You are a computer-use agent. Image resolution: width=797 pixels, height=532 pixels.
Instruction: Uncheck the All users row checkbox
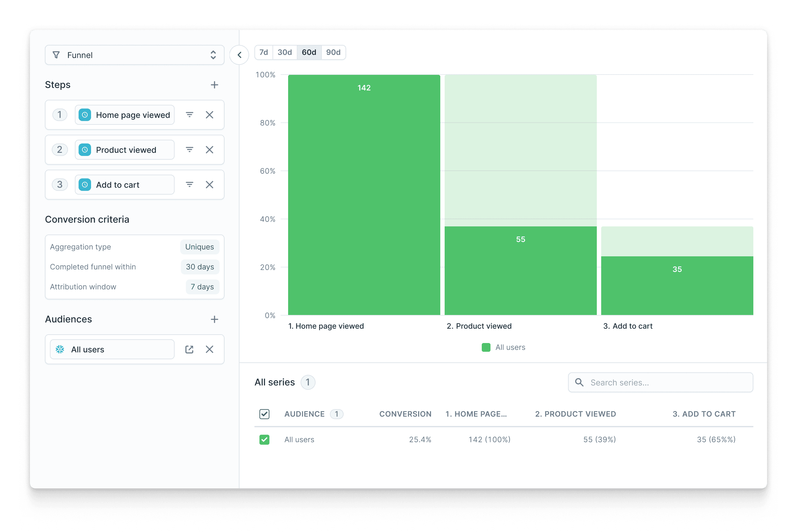point(264,439)
